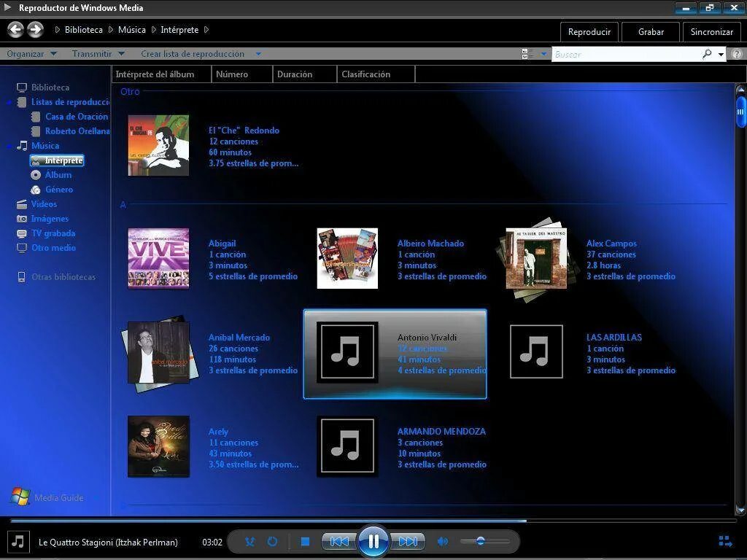The height and width of the screenshot is (560, 747).
Task: Click the Antonio Vivaldi music note icon
Action: (347, 352)
